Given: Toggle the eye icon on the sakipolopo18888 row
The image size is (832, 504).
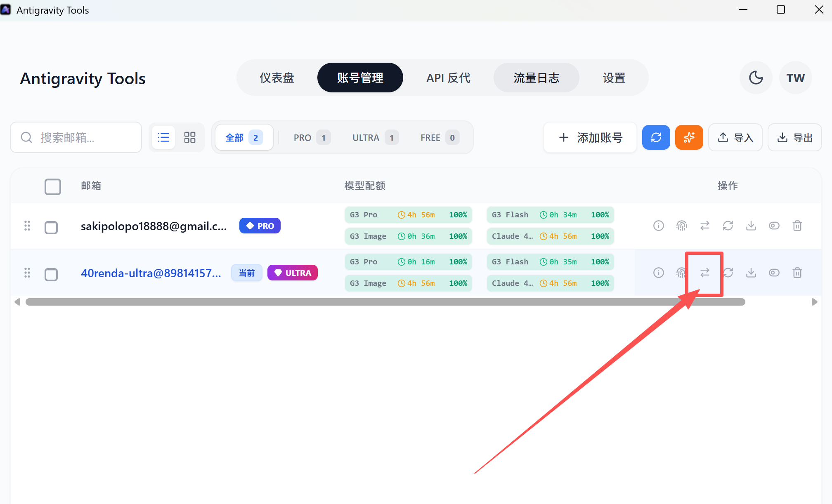Looking at the screenshot, I should 774,226.
